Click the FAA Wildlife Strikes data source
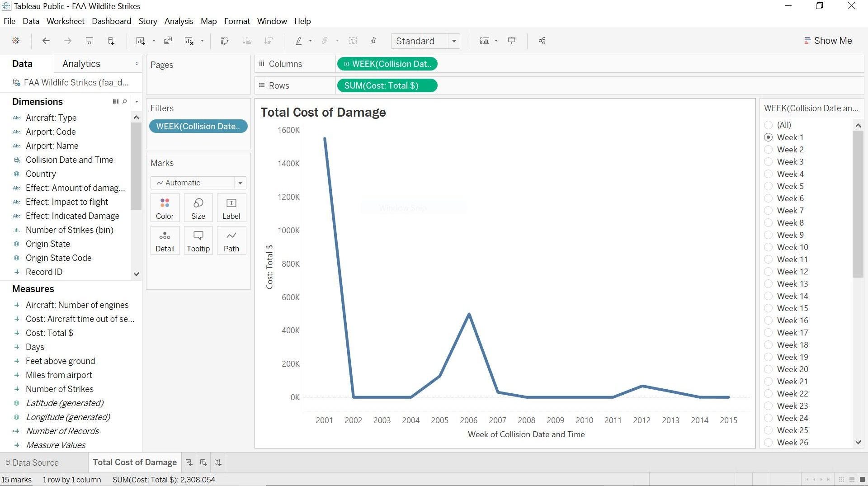868x486 pixels. pyautogui.click(x=71, y=82)
